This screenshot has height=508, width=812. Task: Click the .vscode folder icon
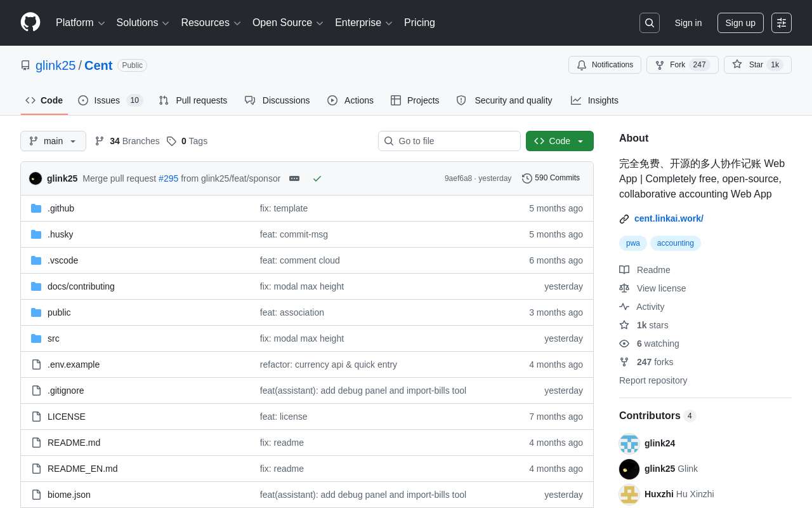tap(36, 260)
